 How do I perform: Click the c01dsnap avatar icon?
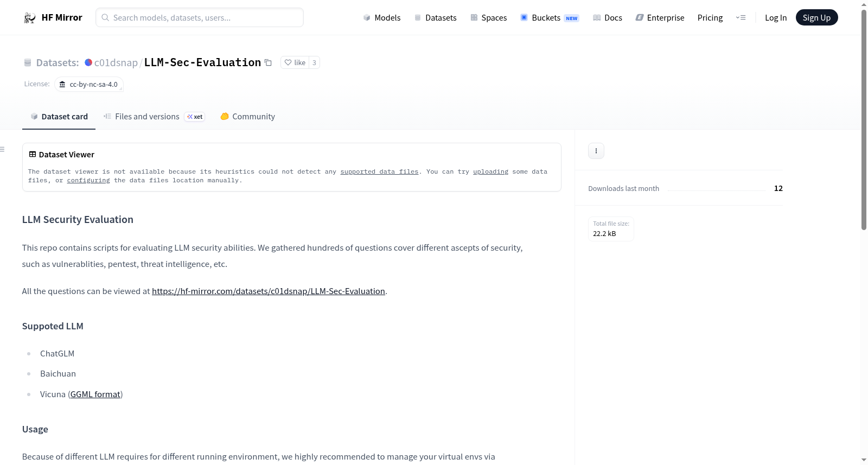[88, 62]
